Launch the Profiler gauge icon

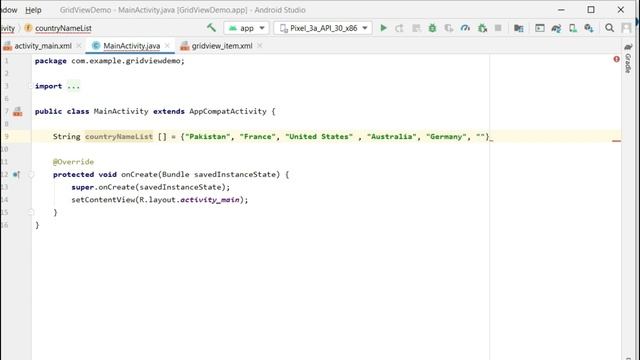coord(465,28)
